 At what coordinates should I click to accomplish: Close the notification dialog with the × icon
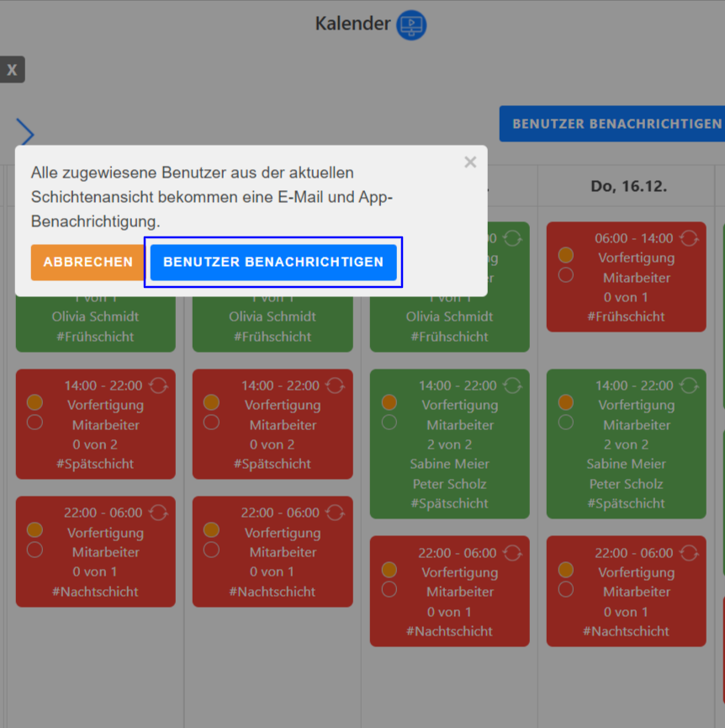click(470, 162)
